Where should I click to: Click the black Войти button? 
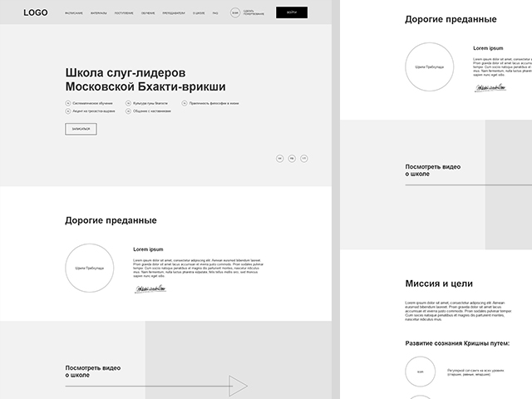click(x=292, y=12)
